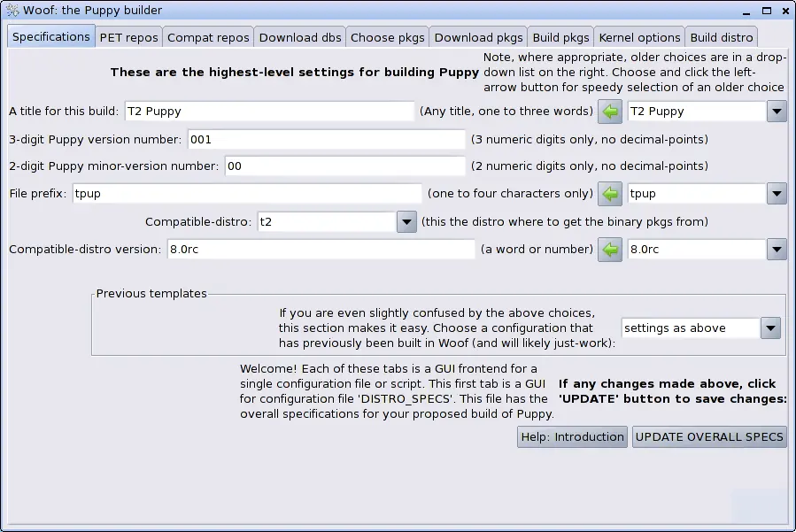Open the Compatible-distro t2 dropdown
Viewport: 796px width, 532px height.
click(x=406, y=222)
